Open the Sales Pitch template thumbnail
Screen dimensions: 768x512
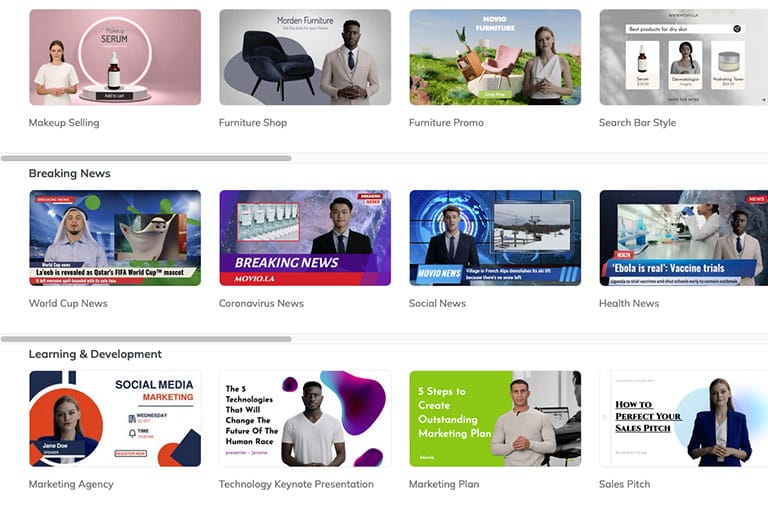click(683, 418)
